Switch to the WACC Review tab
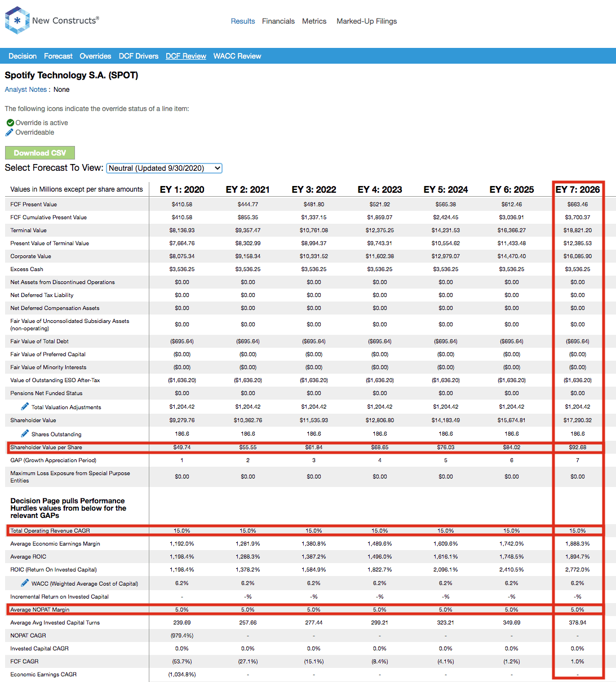616x682 pixels. click(x=237, y=56)
